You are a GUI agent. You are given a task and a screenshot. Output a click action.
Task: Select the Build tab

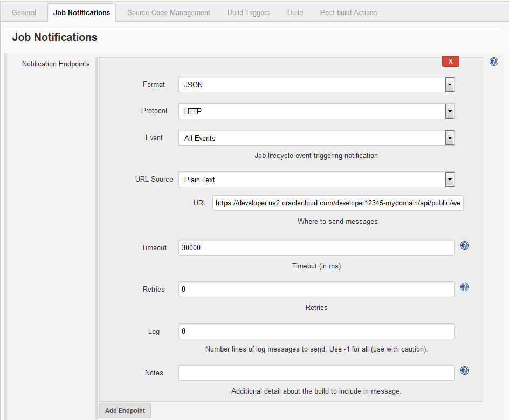coord(295,12)
